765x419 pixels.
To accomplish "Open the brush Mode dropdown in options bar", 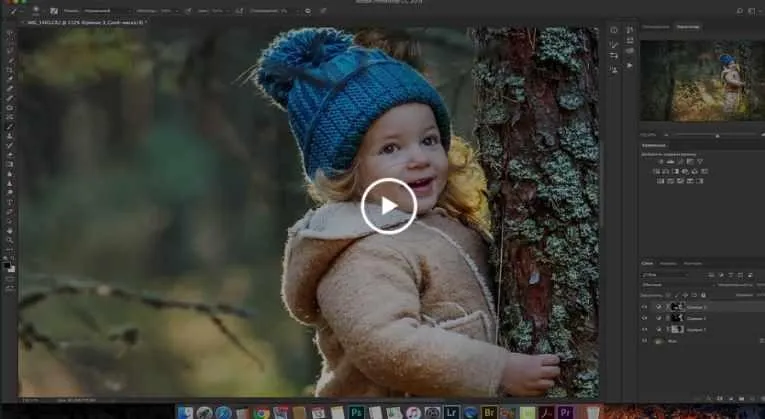I will click(x=107, y=11).
